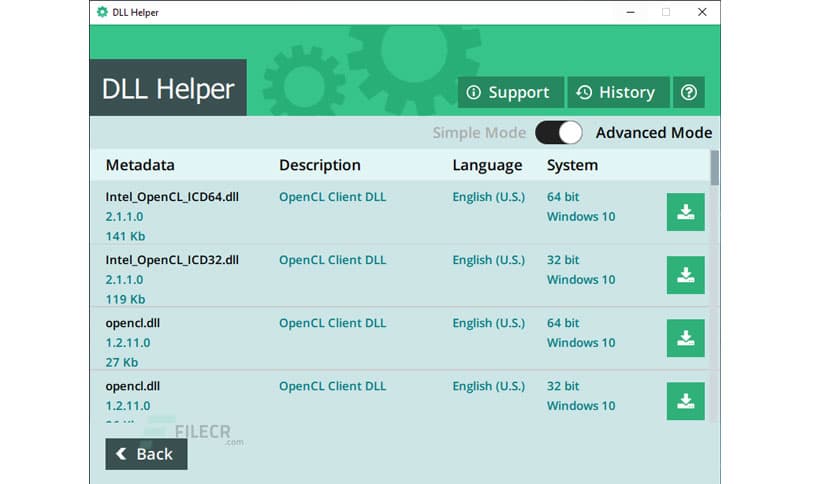
Task: Click the Advanced Mode label
Action: [x=654, y=133]
